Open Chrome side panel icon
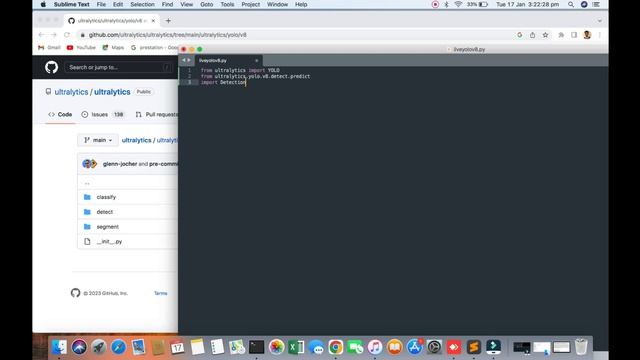This screenshot has width=640, height=360. pos(574,35)
